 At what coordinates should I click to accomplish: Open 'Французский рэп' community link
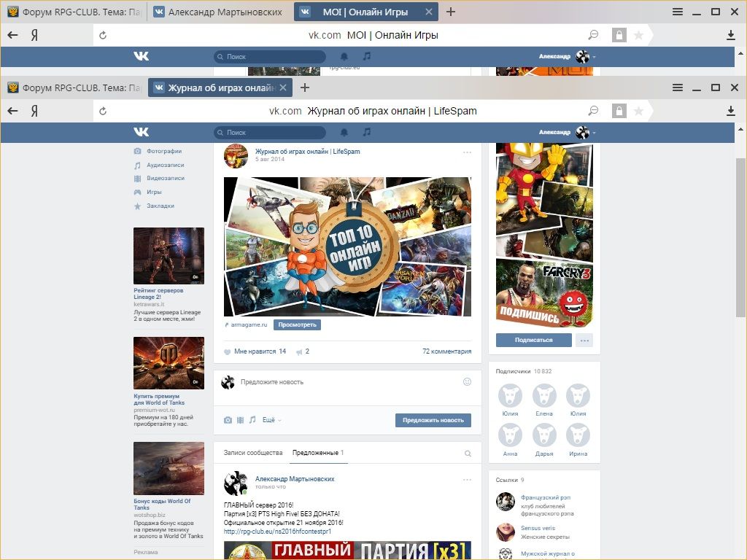(546, 497)
